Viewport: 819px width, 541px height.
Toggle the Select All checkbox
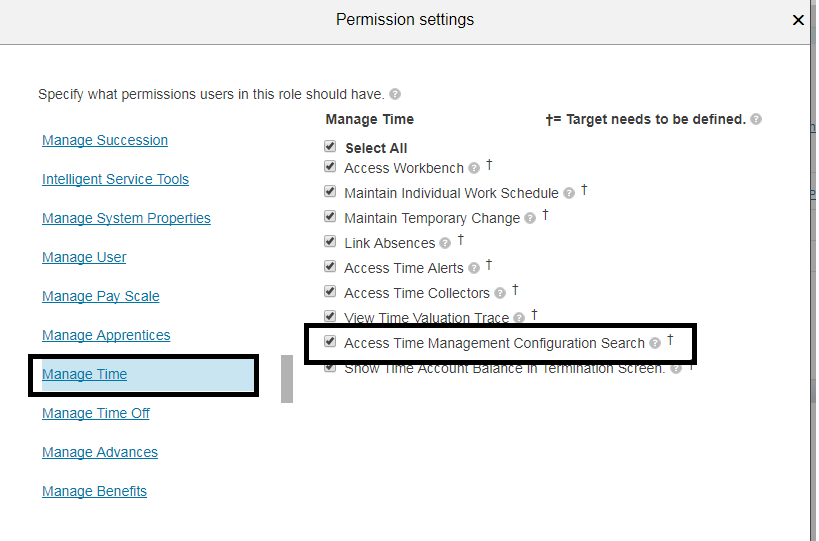pyautogui.click(x=331, y=147)
